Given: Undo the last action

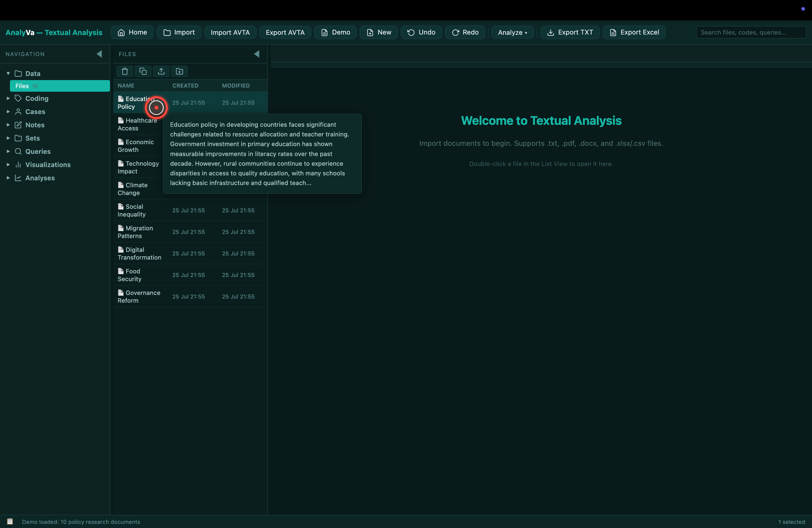Looking at the screenshot, I should pyautogui.click(x=421, y=32).
